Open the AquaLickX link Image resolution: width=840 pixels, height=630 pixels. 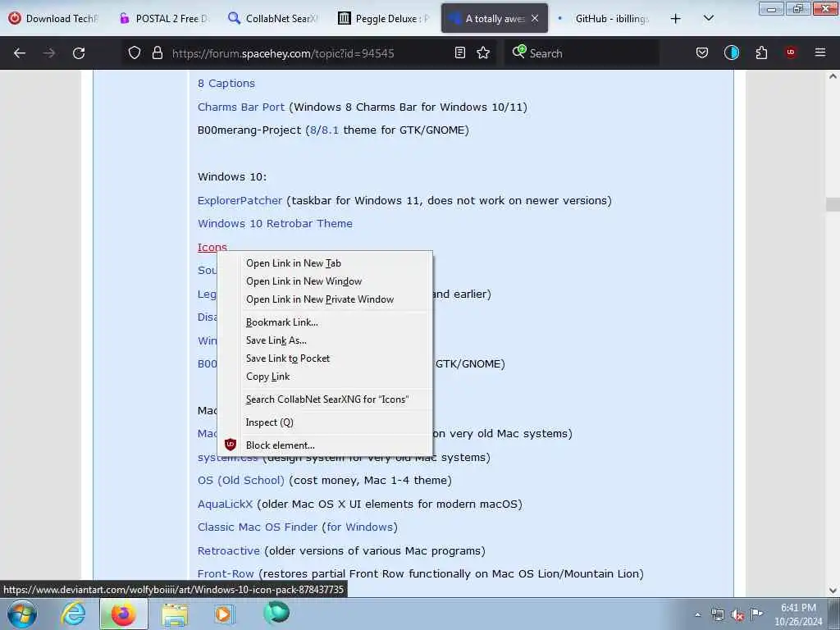[x=225, y=504]
